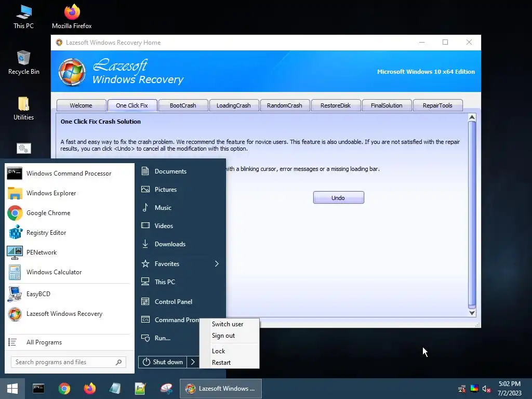This screenshot has height=399, width=532.
Task: Click the lifebuoy tool icon on taskbar
Action: [167, 389]
